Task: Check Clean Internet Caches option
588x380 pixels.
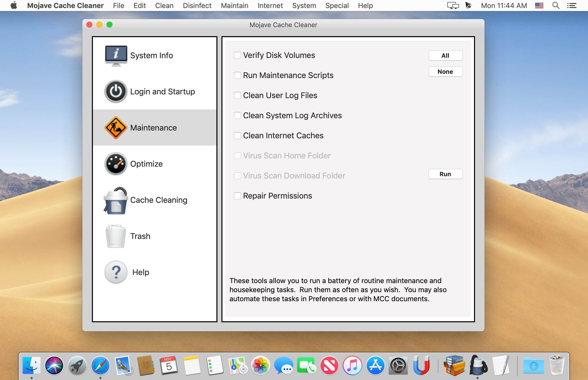Action: click(237, 136)
